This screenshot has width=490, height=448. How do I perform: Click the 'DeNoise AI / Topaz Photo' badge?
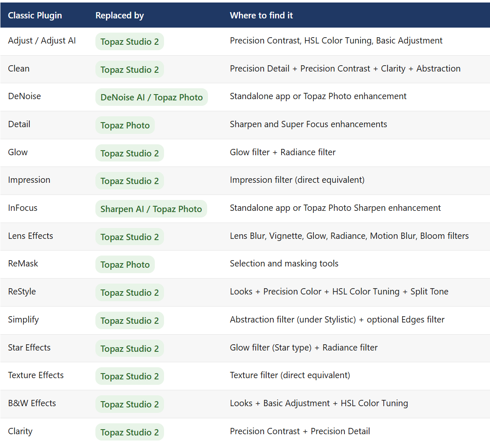point(151,97)
